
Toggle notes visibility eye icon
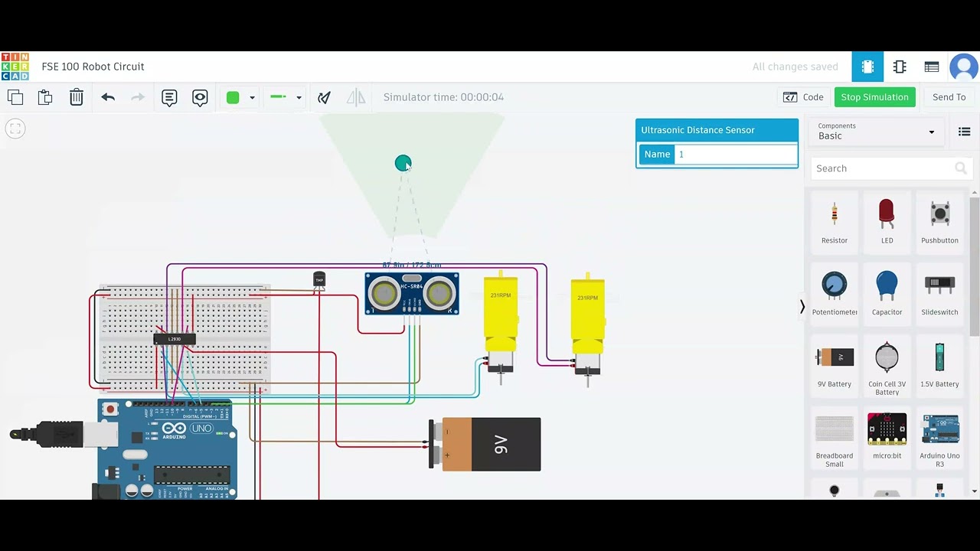(x=200, y=97)
